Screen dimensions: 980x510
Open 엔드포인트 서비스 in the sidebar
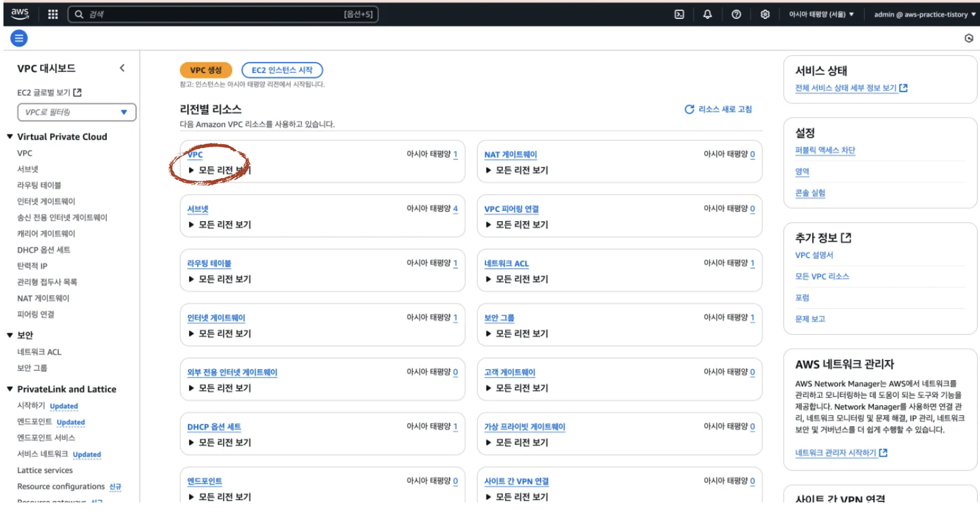(46, 438)
